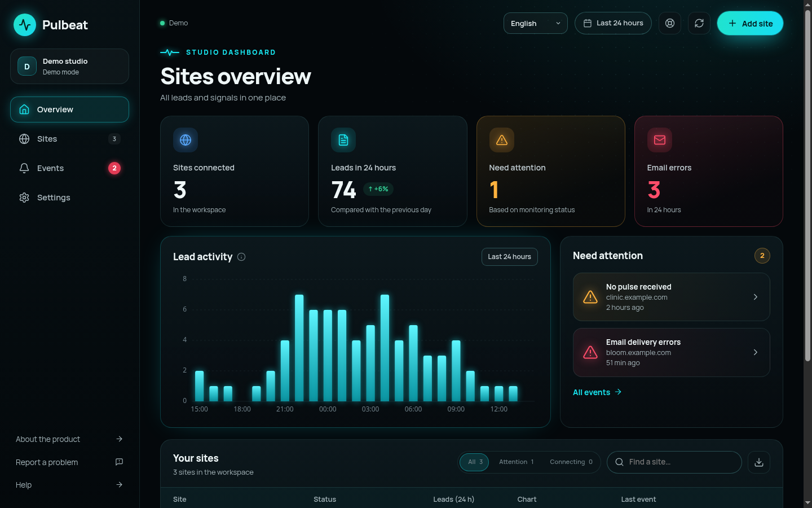
Task: Click the Sites connected card
Action: tap(235, 172)
